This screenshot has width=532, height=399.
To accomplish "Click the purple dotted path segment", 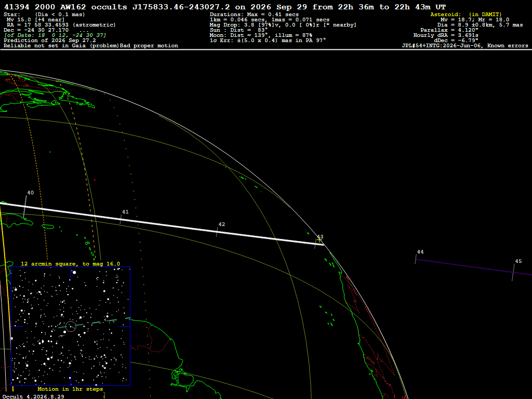I will pos(474,267).
